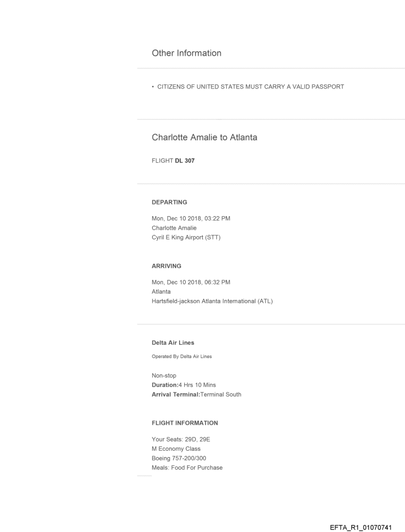This screenshot has height=532, width=405.
Task: Click the "Other Information" heading
Action: 186,53
